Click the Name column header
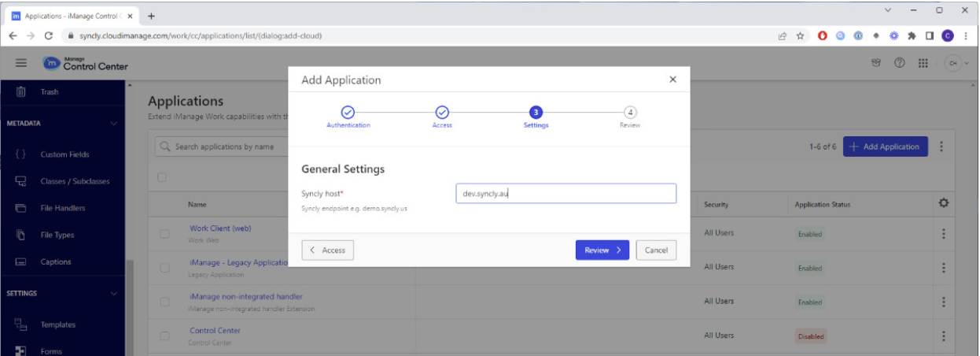 point(198,205)
